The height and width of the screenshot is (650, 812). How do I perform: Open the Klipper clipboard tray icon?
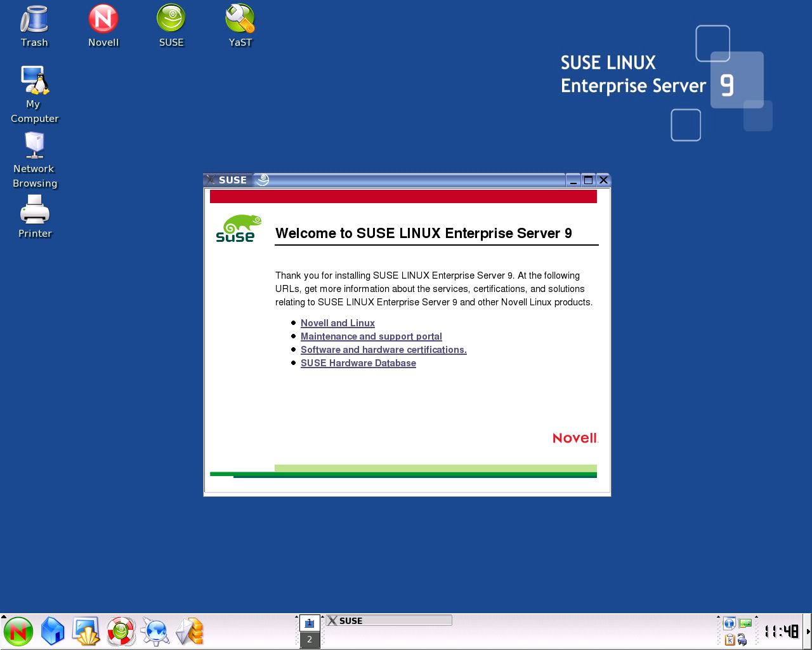click(730, 639)
